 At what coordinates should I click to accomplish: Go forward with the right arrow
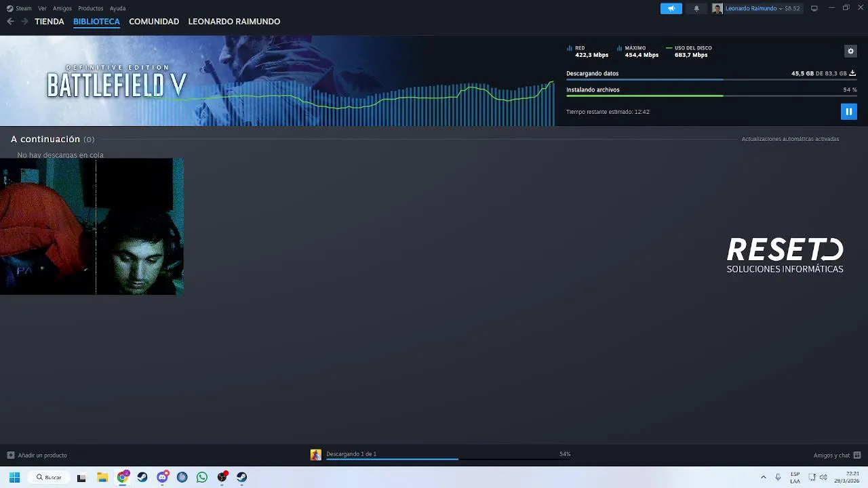pyautogui.click(x=24, y=22)
